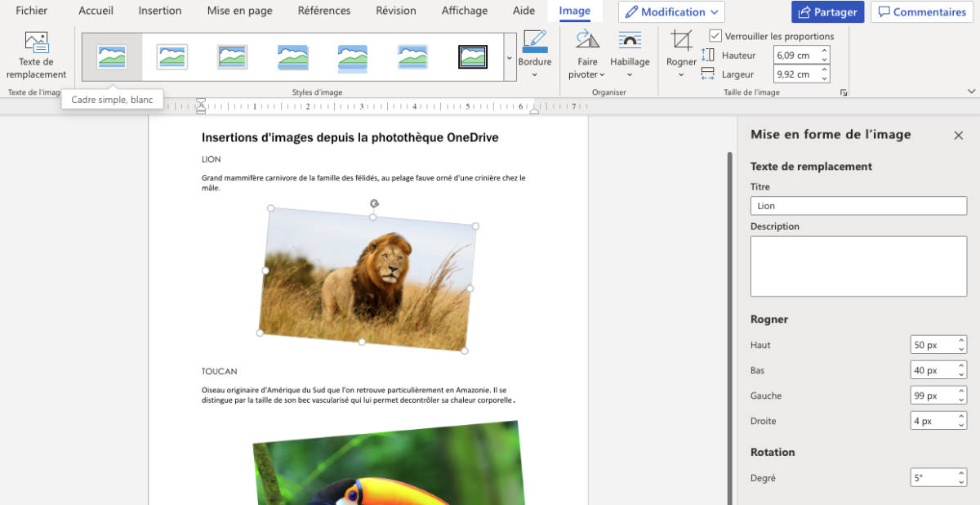This screenshot has height=505, width=980.
Task: Collapse the ribbon with the chevron
Action: [972, 92]
